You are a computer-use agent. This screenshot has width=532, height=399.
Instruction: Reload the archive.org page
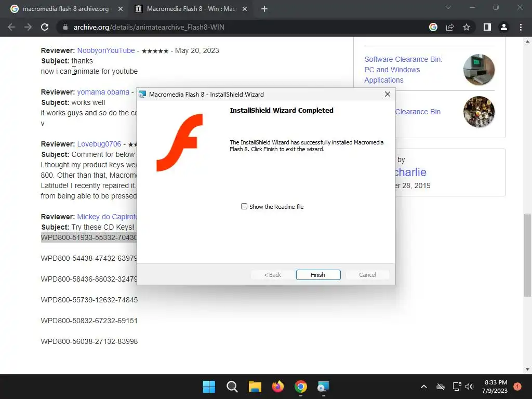pos(45,27)
